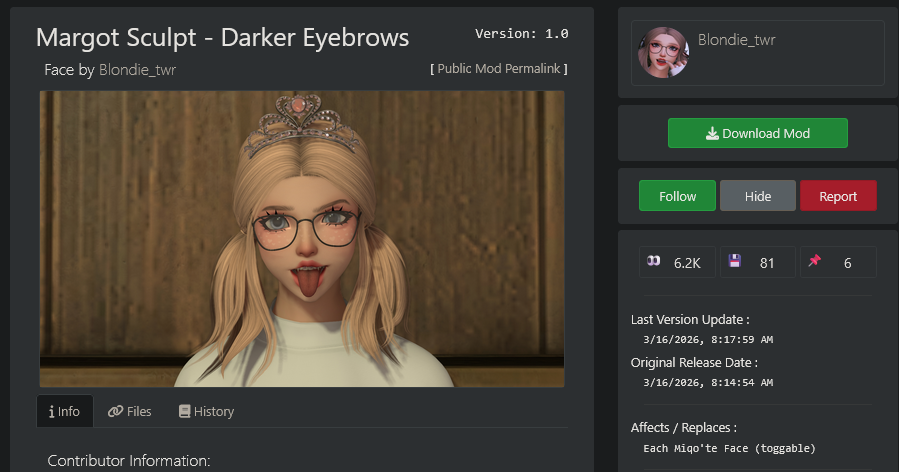The image size is (899, 472).
Task: Click the floppy disk downloads icon beside 81
Action: click(x=734, y=261)
